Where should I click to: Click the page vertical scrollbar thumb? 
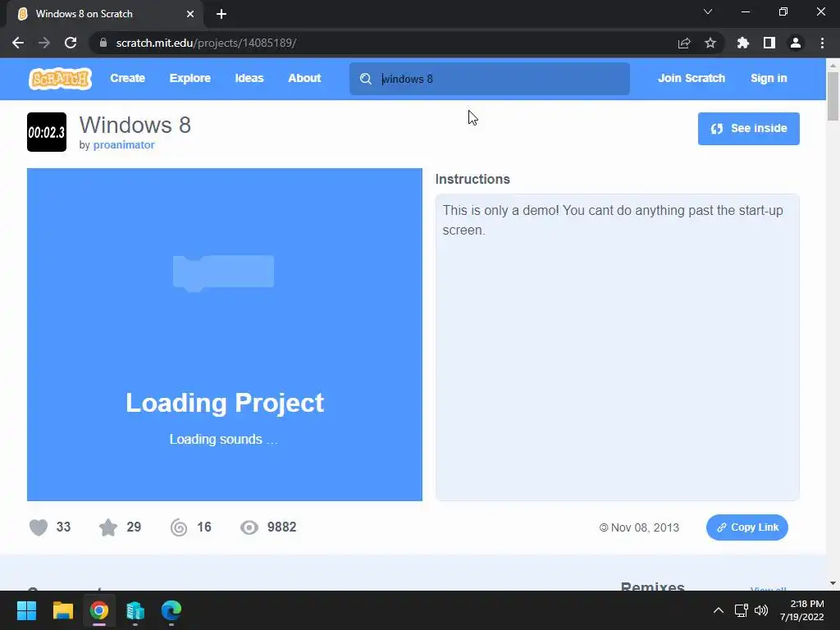coord(833,97)
